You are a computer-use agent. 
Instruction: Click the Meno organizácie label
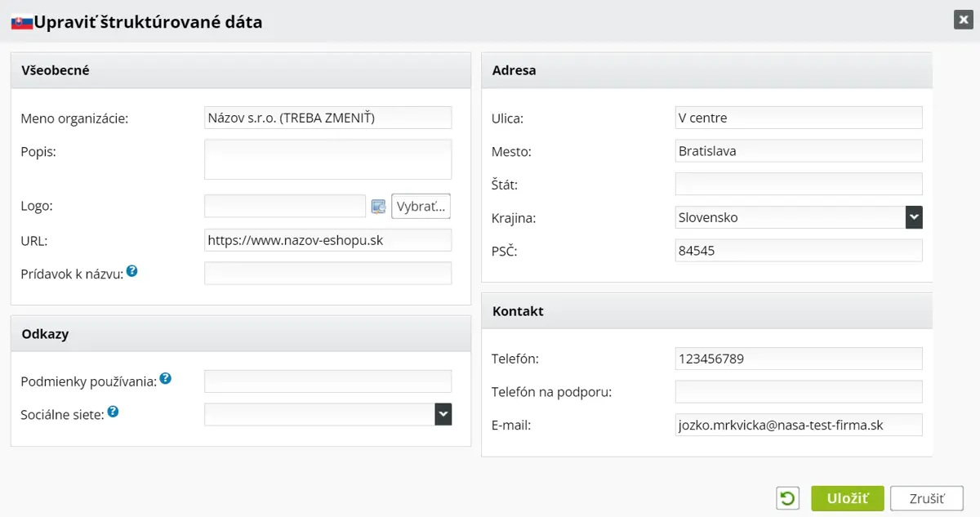click(x=74, y=118)
